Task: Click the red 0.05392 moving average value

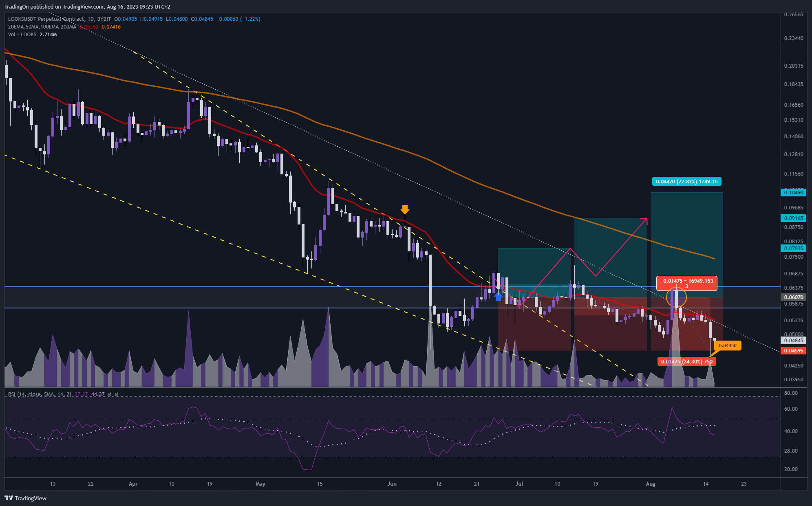Action: click(x=88, y=27)
